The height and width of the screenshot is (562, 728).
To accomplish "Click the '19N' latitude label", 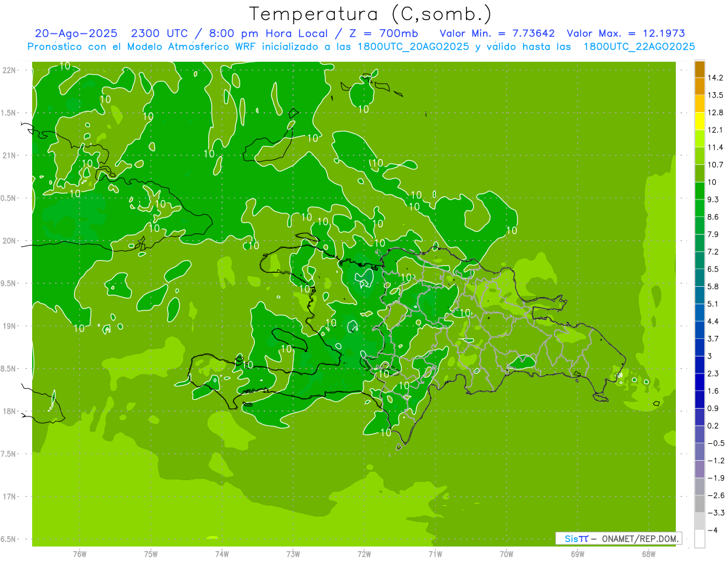I will coord(8,326).
